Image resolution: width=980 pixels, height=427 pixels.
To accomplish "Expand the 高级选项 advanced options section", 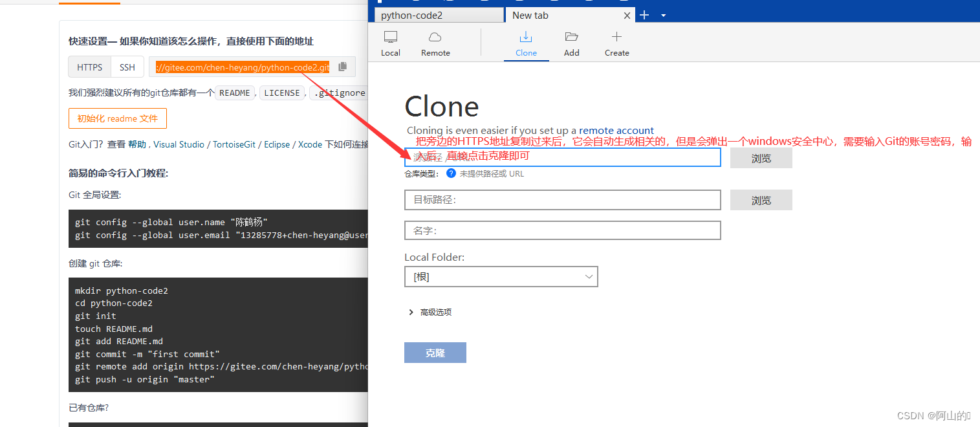I will [x=431, y=311].
